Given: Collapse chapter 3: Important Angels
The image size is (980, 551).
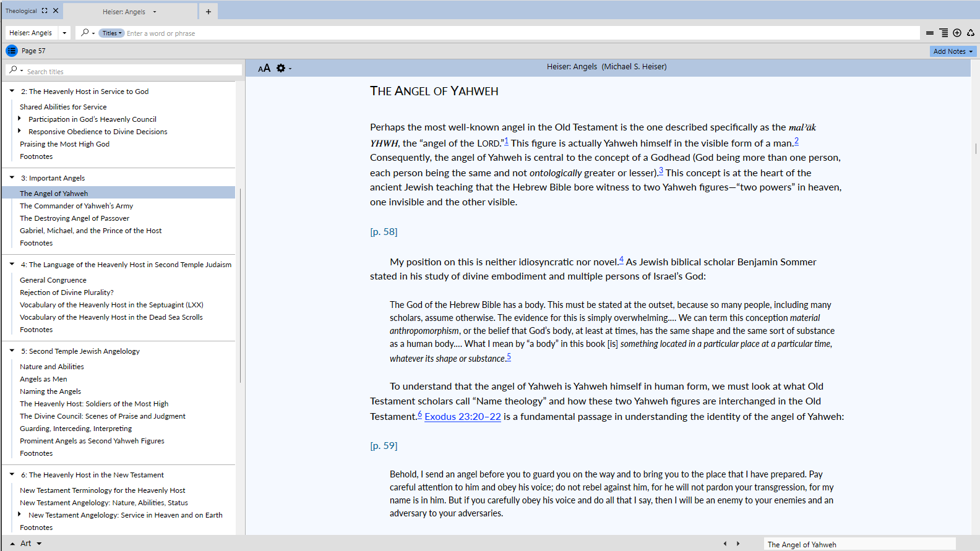Looking at the screenshot, I should tap(12, 177).
